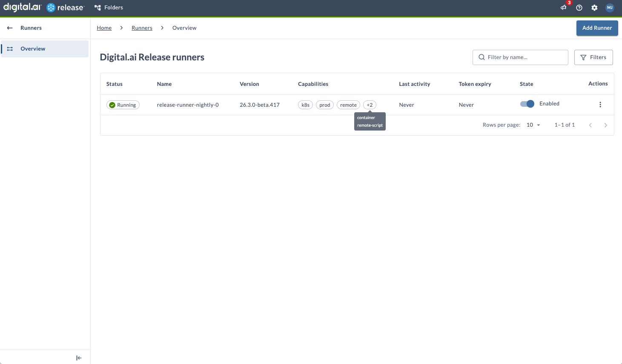Select version text 26.3.0-beta.417

tap(260, 105)
